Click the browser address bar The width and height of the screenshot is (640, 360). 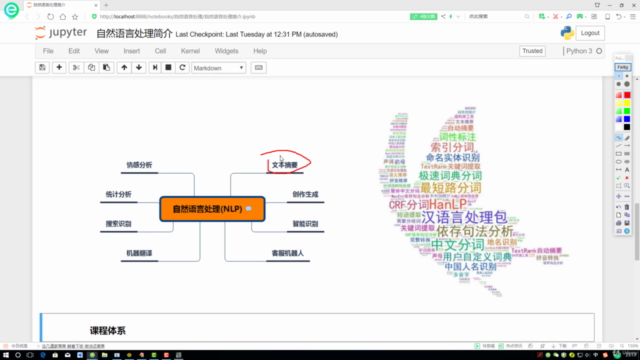pos(249,17)
